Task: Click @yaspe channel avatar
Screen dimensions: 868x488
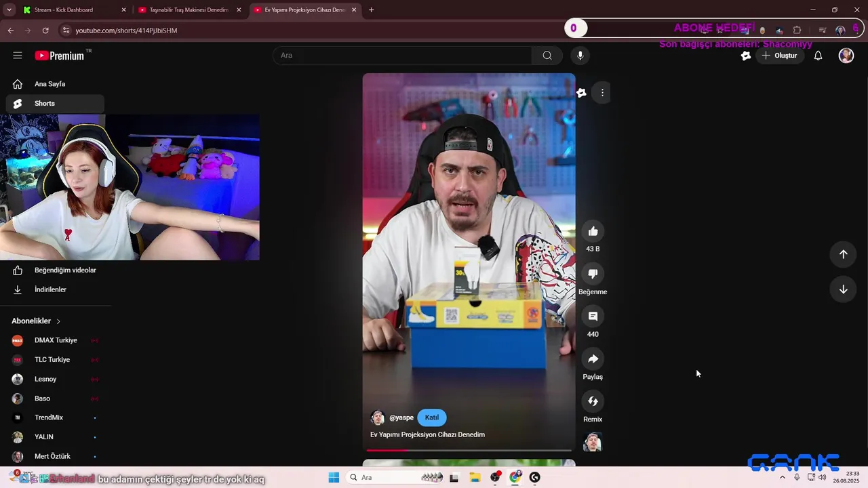Action: 378,418
